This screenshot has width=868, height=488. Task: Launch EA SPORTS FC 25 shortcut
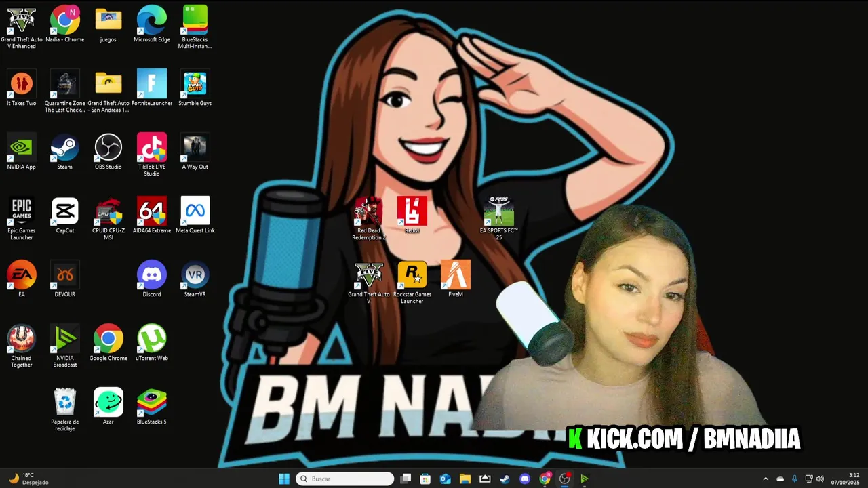[x=499, y=219]
